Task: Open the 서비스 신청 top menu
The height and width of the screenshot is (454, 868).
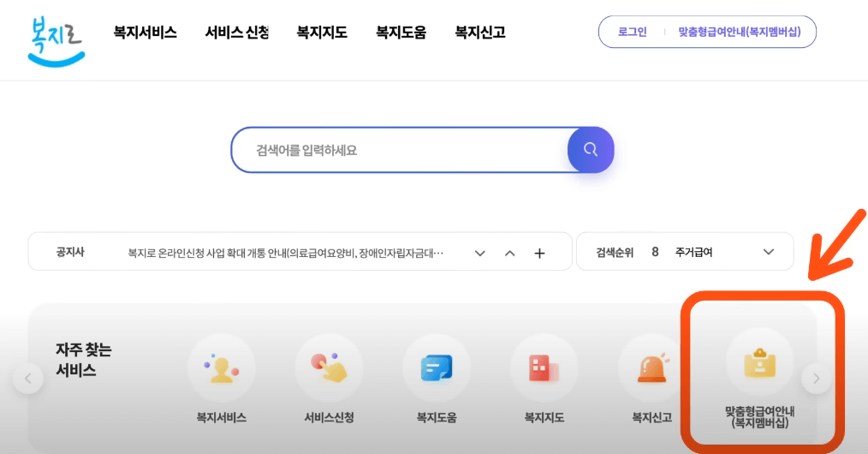Action: click(x=237, y=32)
